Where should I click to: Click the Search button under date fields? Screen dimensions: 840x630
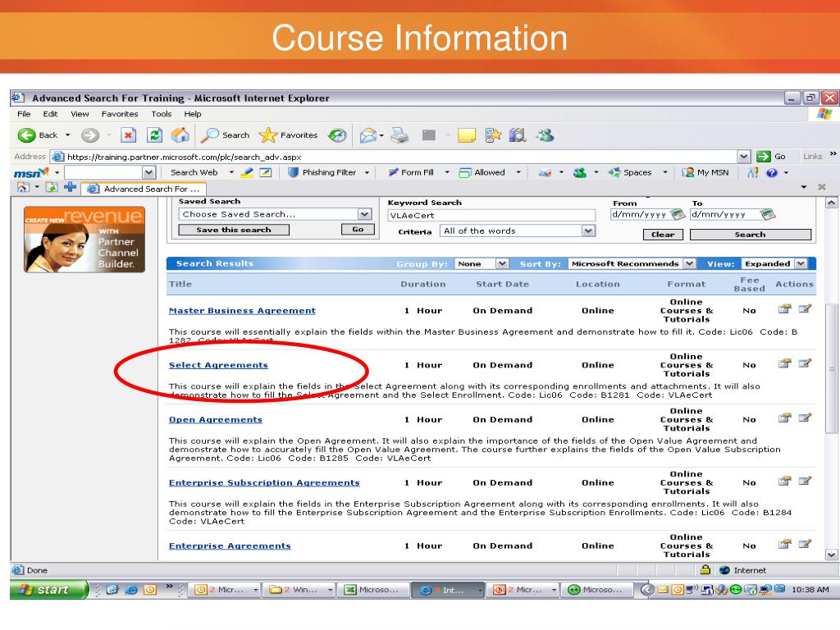(x=750, y=235)
